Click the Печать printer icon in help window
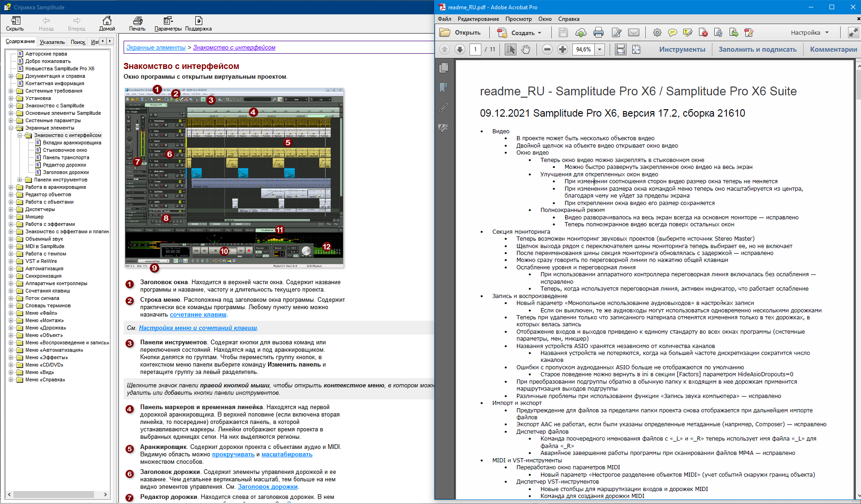861x504 pixels. coord(137,21)
